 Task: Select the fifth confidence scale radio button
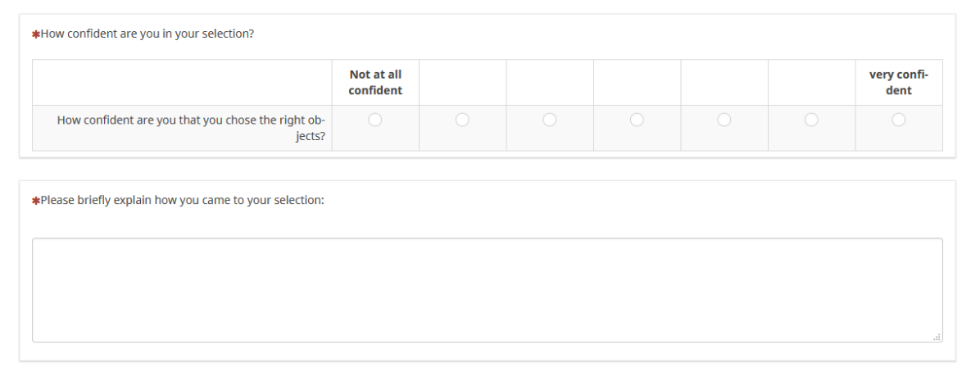point(724,120)
